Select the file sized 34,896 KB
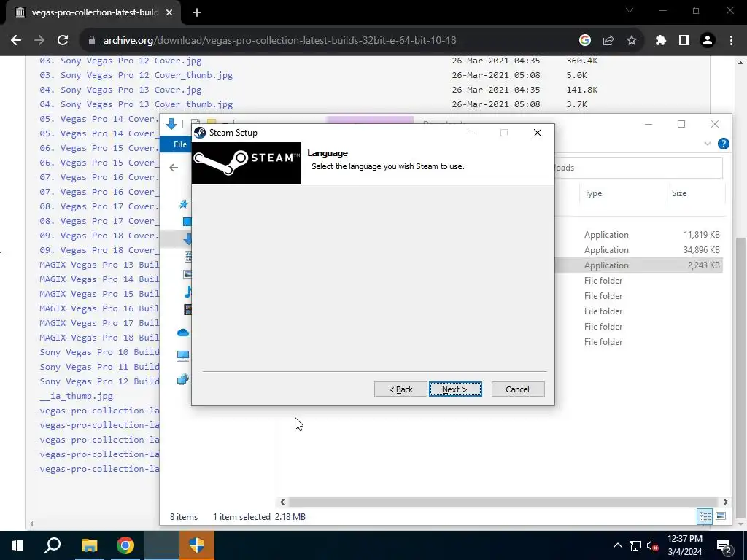The image size is (747, 560). click(639, 250)
